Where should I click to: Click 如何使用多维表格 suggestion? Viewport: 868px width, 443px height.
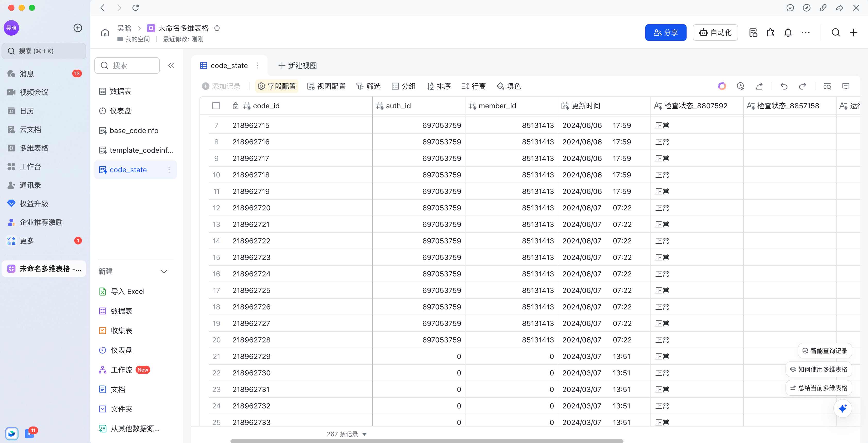[x=819, y=369]
